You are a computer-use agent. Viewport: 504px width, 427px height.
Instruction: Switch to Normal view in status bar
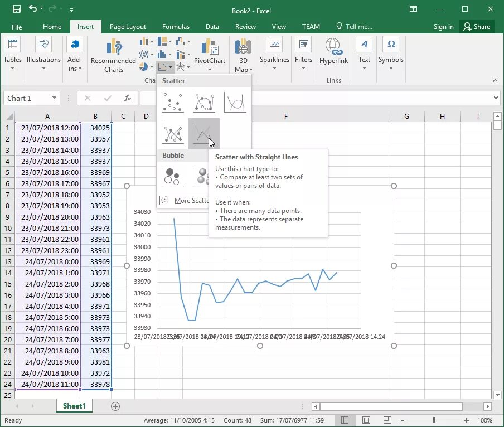click(x=345, y=420)
